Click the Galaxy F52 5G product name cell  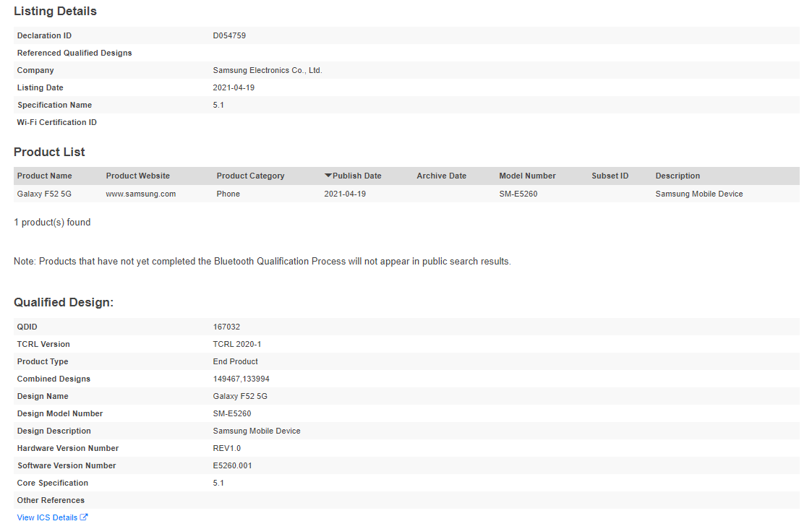click(x=44, y=194)
